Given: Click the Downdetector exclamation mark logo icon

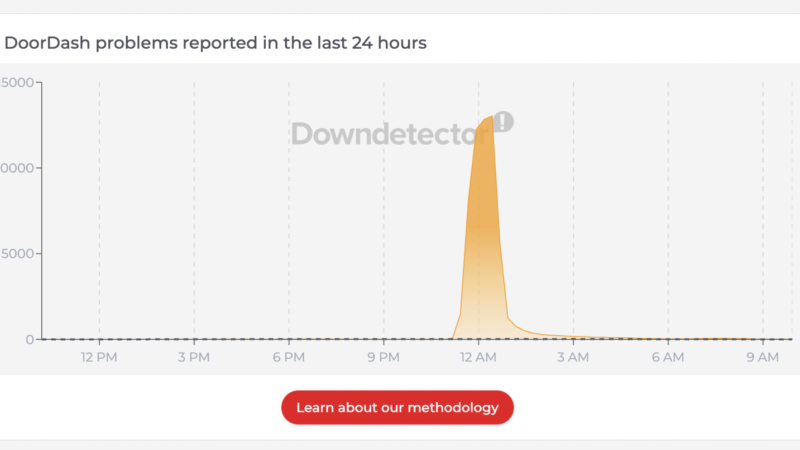Looking at the screenshot, I should pyautogui.click(x=503, y=122).
